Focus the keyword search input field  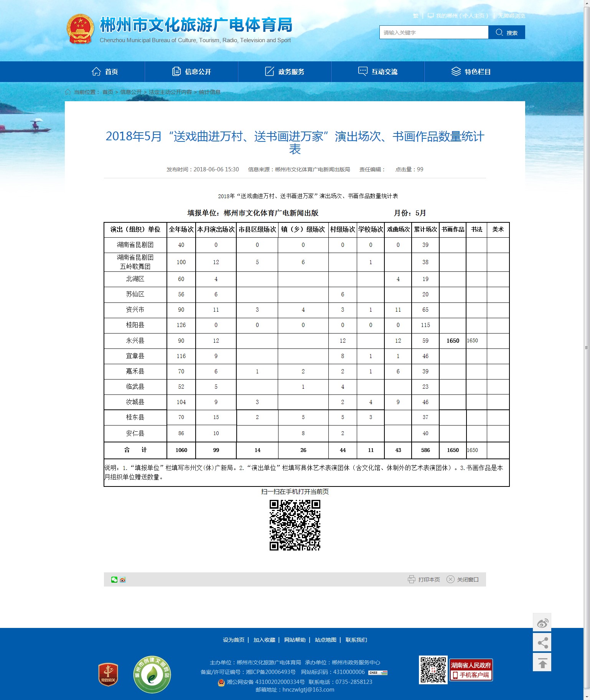click(433, 33)
